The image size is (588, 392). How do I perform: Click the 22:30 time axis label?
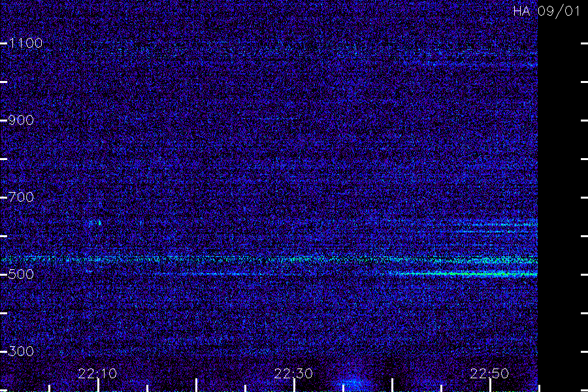[x=293, y=374]
